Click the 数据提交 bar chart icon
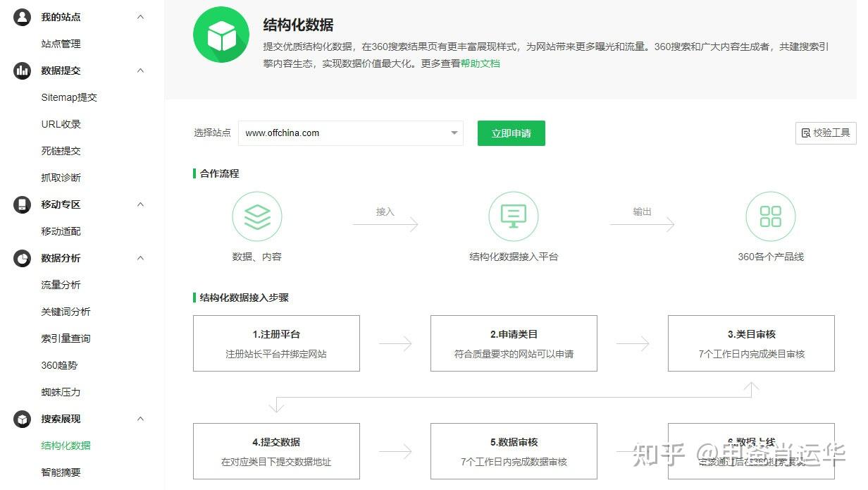Viewport: 868px width, 490px height. click(x=23, y=71)
